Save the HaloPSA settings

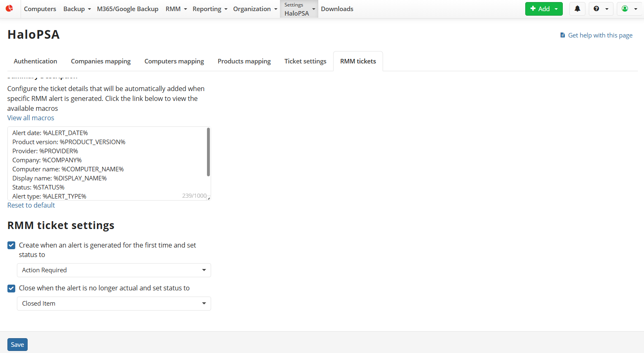click(x=17, y=345)
